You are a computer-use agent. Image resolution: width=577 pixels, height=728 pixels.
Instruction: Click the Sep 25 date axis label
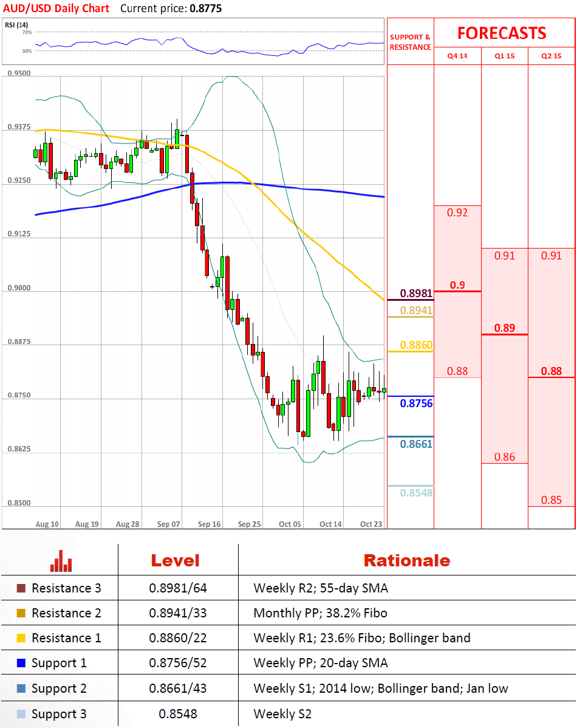249,524
